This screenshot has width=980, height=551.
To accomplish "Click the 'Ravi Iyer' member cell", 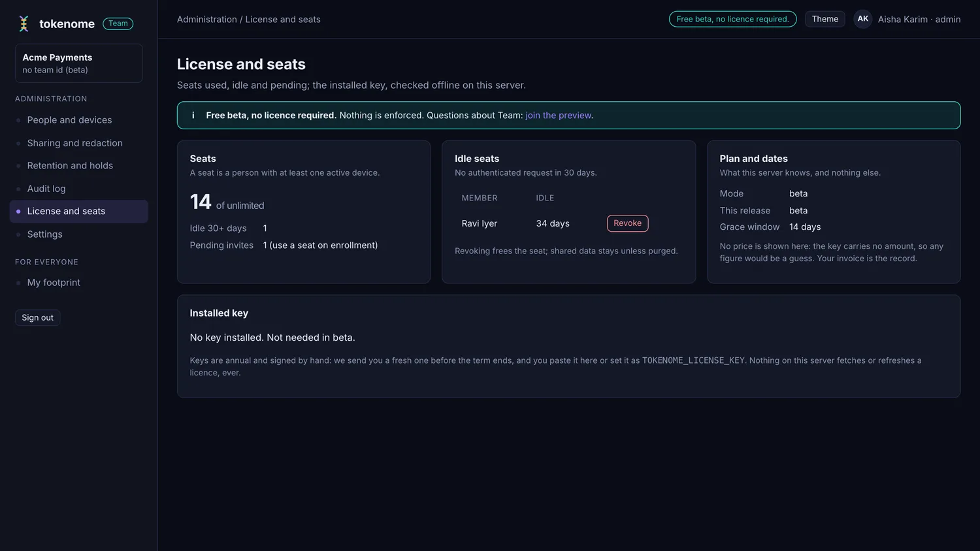I will [480, 223].
